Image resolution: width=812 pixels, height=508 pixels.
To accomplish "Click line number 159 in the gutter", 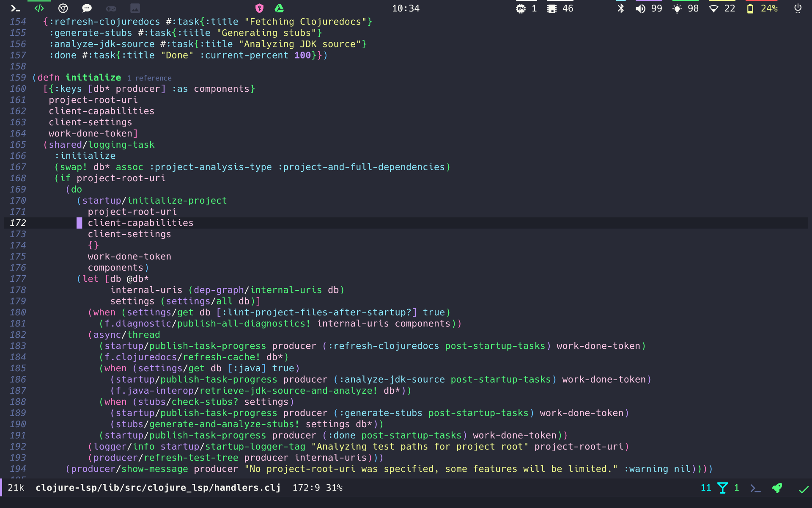I will click(x=18, y=78).
